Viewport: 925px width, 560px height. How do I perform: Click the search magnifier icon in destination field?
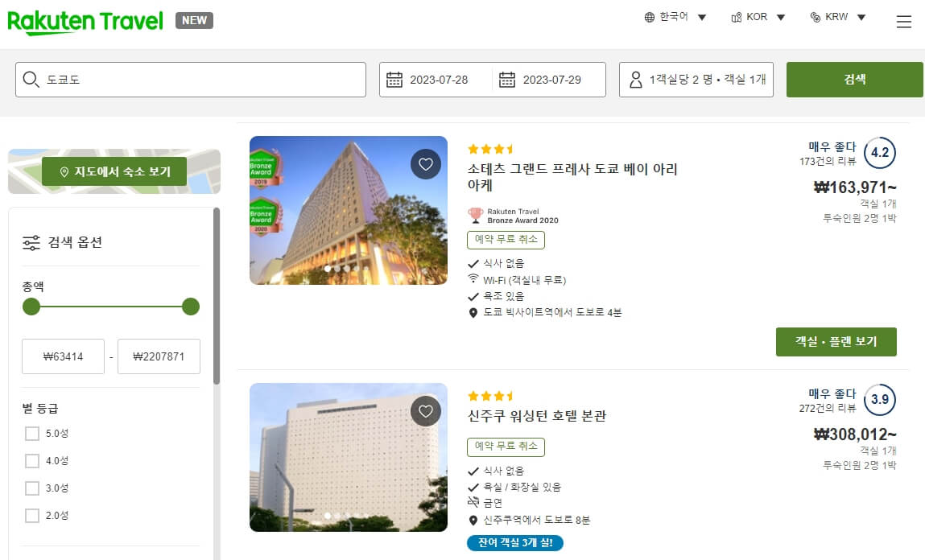point(31,79)
